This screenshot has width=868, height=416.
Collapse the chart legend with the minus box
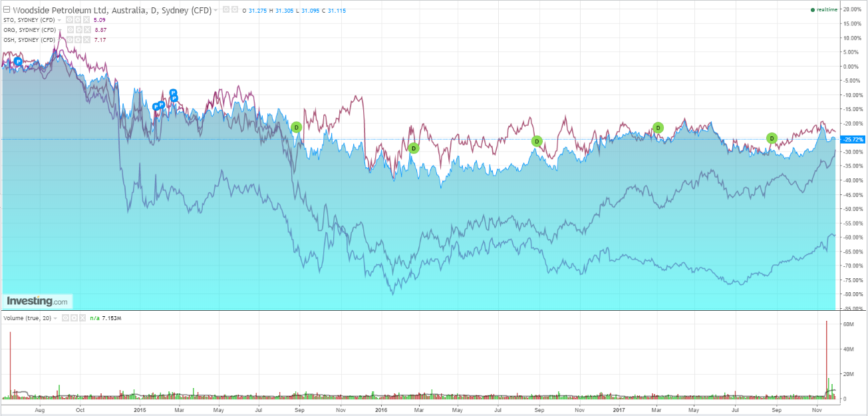click(7, 10)
